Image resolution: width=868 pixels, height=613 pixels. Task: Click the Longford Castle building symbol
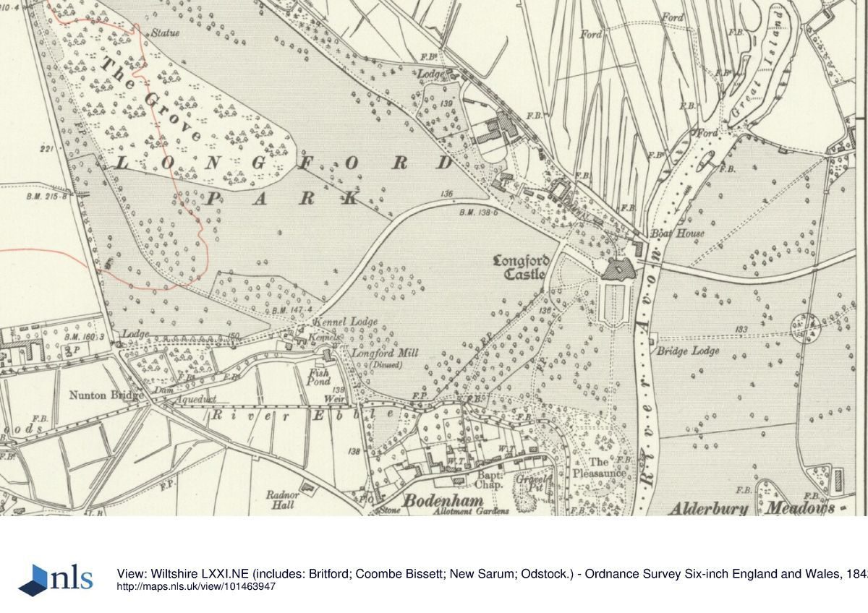click(x=618, y=270)
